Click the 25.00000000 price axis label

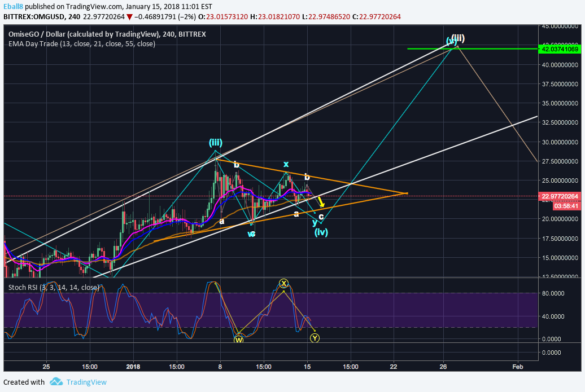point(560,180)
